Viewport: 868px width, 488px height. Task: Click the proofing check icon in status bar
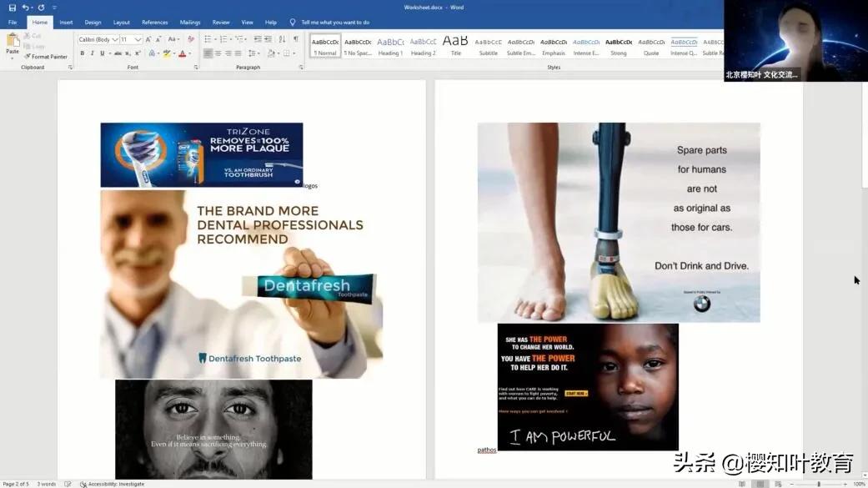tap(68, 484)
